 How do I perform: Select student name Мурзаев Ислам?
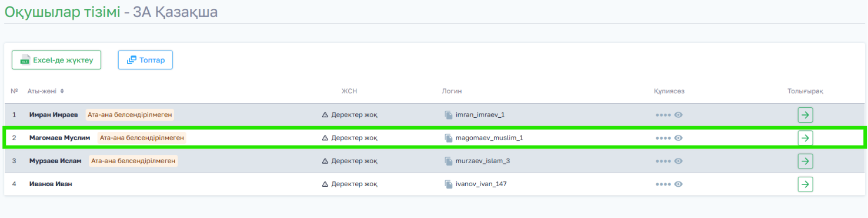point(55,161)
